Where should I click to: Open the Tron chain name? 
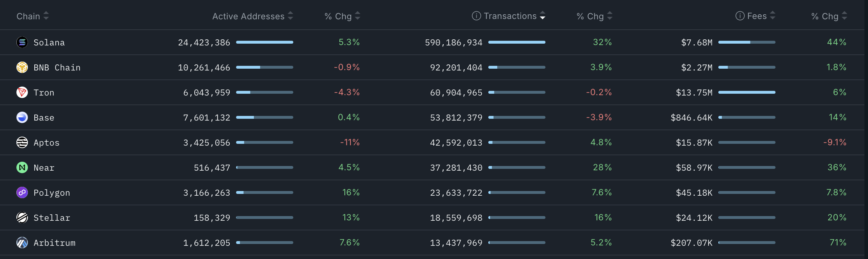coord(44,93)
